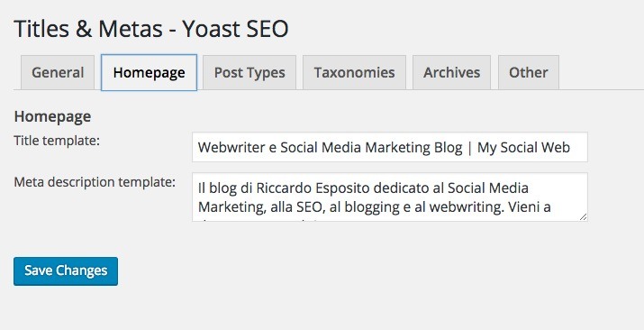Image resolution: width=644 pixels, height=330 pixels.
Task: Focus the Title template input field
Action: point(390,147)
